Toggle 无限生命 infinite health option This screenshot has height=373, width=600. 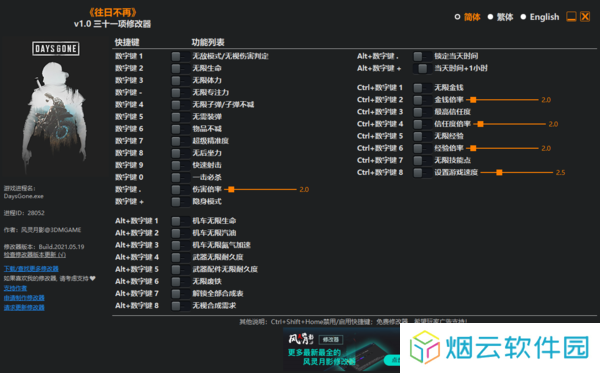180,68
